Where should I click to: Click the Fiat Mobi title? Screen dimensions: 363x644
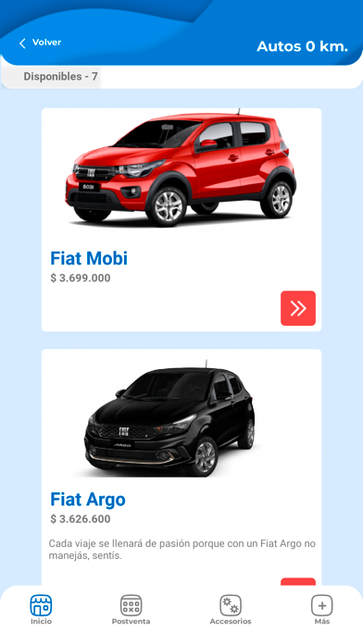pos(89,258)
